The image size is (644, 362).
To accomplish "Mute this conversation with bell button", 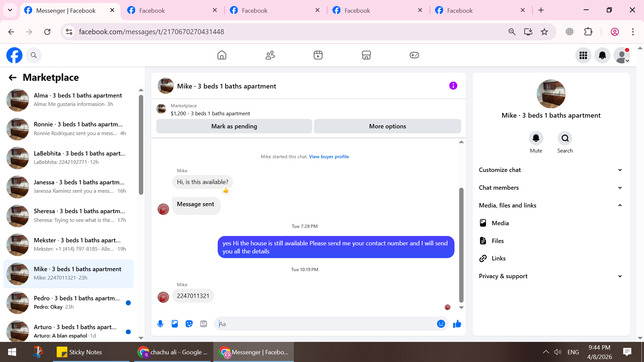I will point(536,138).
